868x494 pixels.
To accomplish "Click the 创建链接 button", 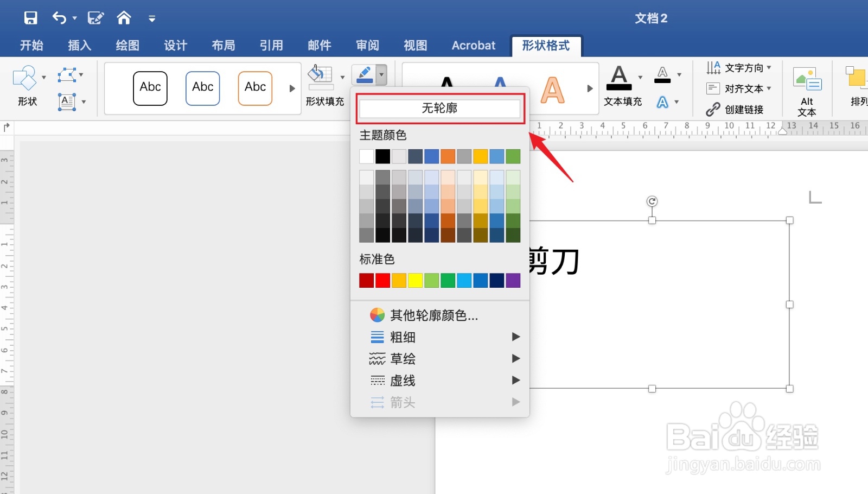I will click(x=735, y=110).
